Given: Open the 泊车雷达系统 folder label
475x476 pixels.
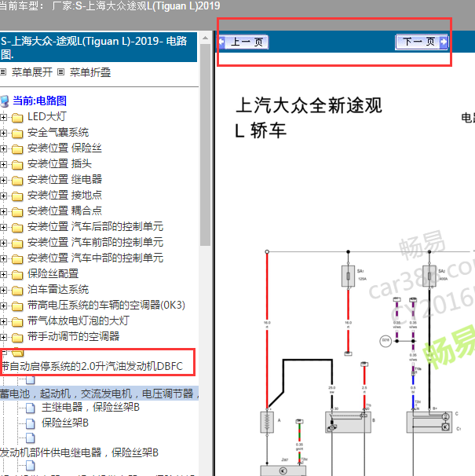Looking at the screenshot, I should [x=58, y=289].
